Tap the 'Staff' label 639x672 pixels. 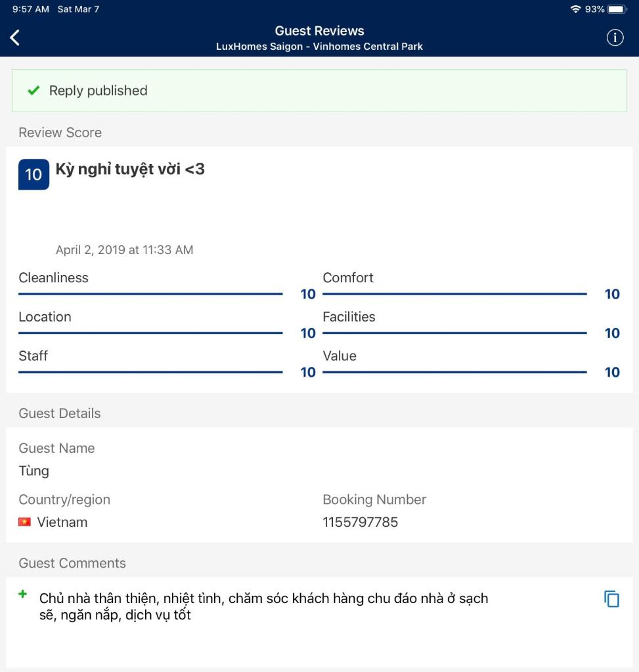(33, 356)
